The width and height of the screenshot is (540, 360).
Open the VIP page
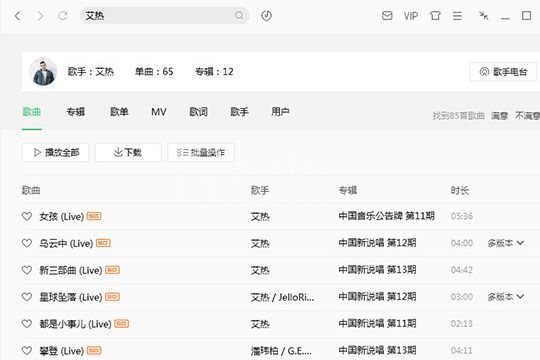coord(411,16)
